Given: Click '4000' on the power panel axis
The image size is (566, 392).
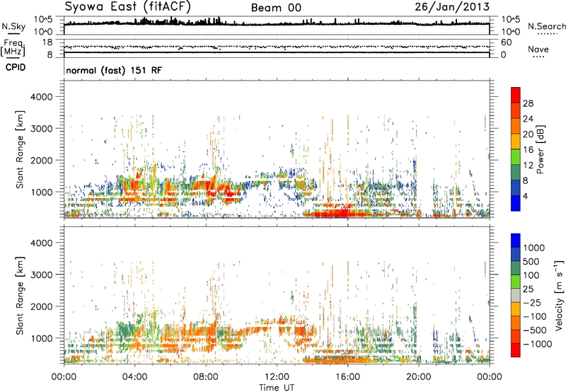Looking at the screenshot, I should (42, 97).
